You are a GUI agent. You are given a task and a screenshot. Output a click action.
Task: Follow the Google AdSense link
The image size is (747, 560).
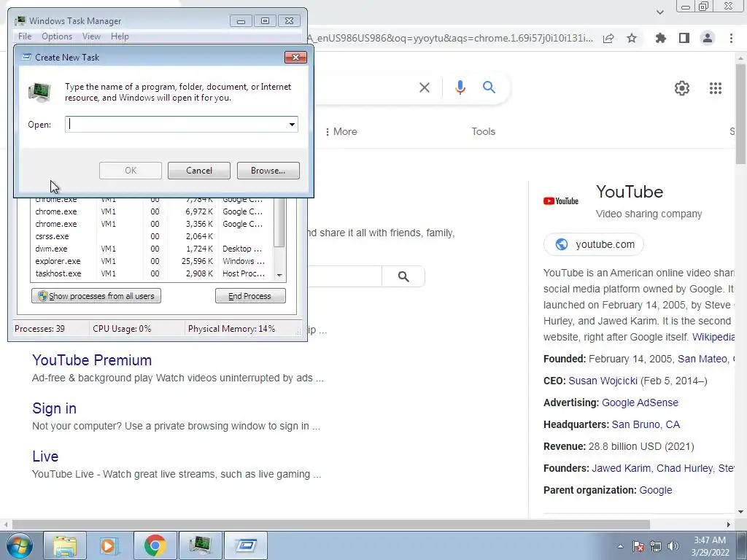click(x=640, y=402)
